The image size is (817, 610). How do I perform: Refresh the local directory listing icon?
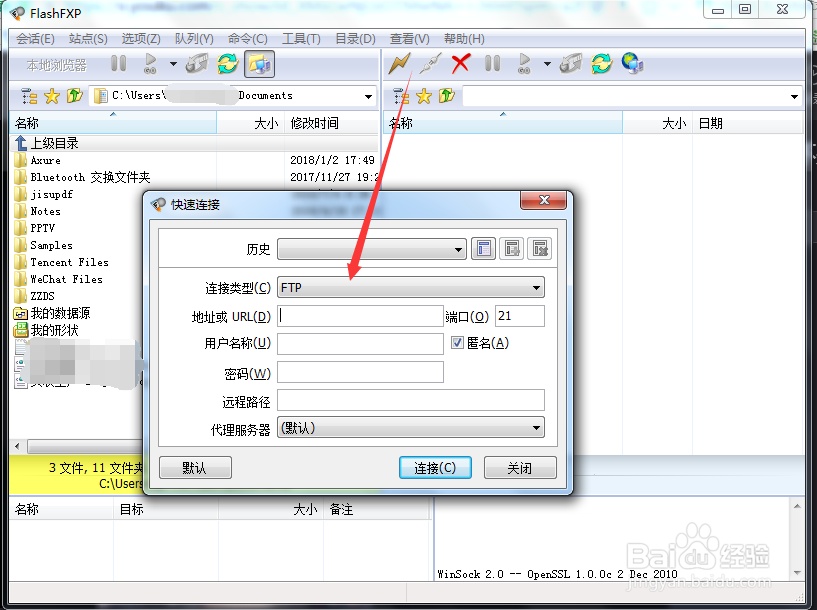pos(228,63)
